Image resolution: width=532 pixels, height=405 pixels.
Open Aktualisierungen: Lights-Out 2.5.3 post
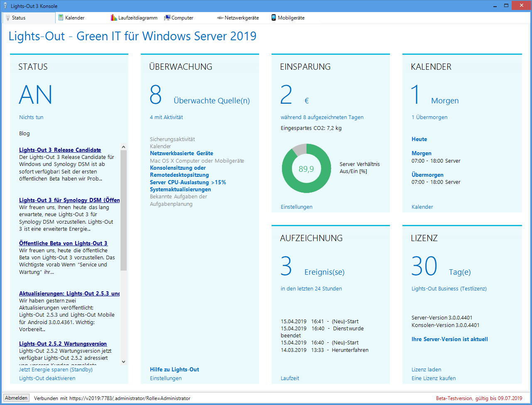click(x=69, y=293)
